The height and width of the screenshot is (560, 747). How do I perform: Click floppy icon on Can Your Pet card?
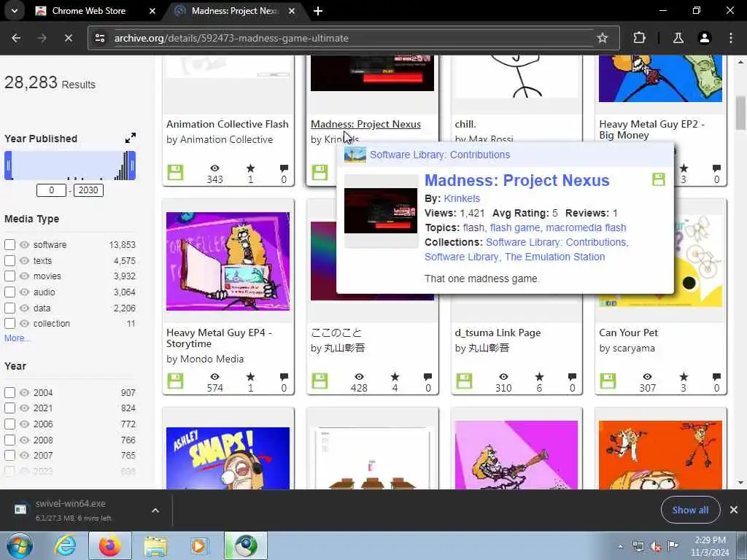pyautogui.click(x=608, y=381)
